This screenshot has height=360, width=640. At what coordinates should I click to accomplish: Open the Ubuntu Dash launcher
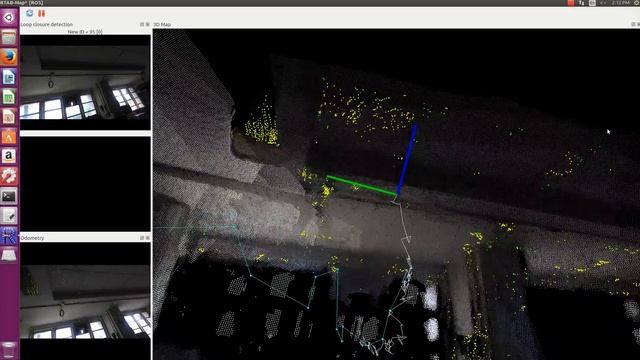[x=9, y=18]
